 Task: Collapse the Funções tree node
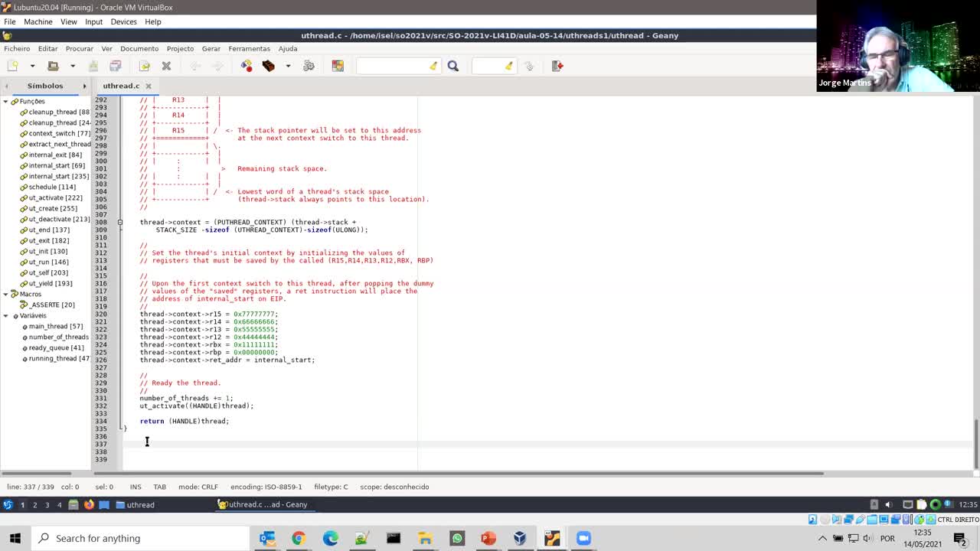click(x=5, y=101)
